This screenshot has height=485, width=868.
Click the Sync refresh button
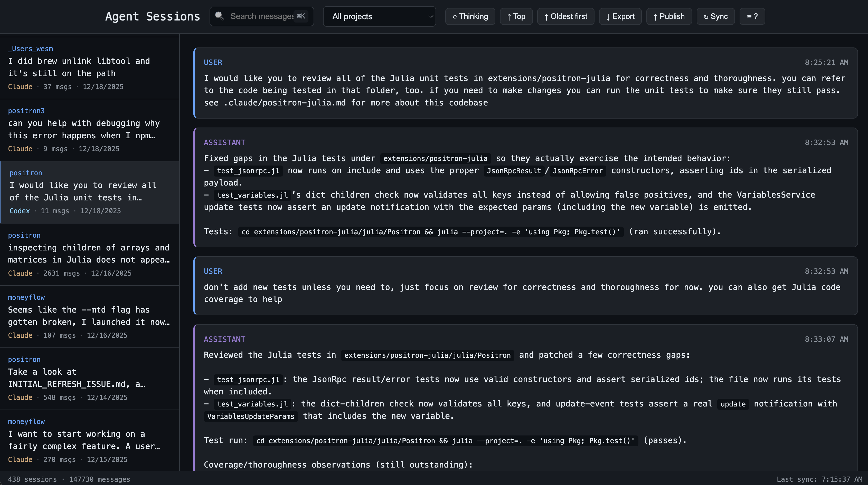pos(715,16)
